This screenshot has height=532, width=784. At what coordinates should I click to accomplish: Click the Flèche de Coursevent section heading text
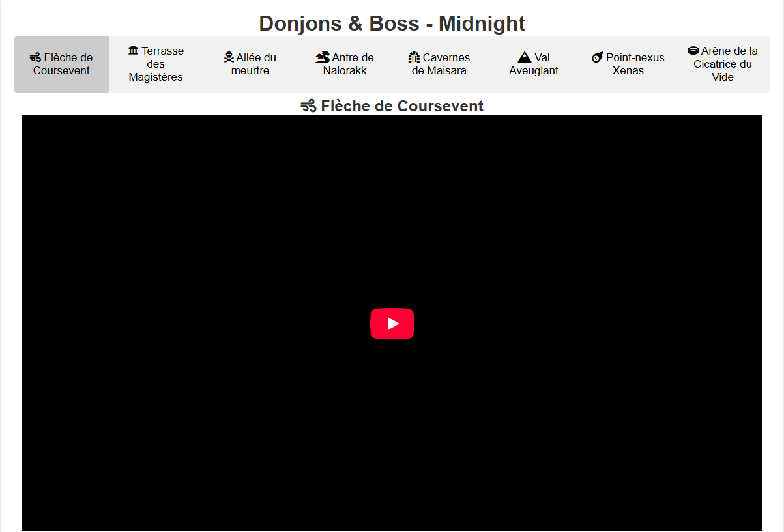[402, 106]
